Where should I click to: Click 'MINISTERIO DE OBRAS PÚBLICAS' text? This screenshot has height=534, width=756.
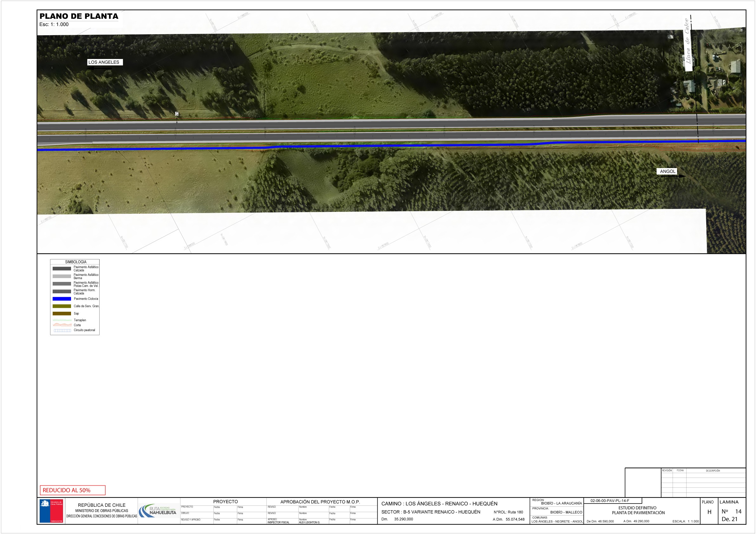point(102,511)
